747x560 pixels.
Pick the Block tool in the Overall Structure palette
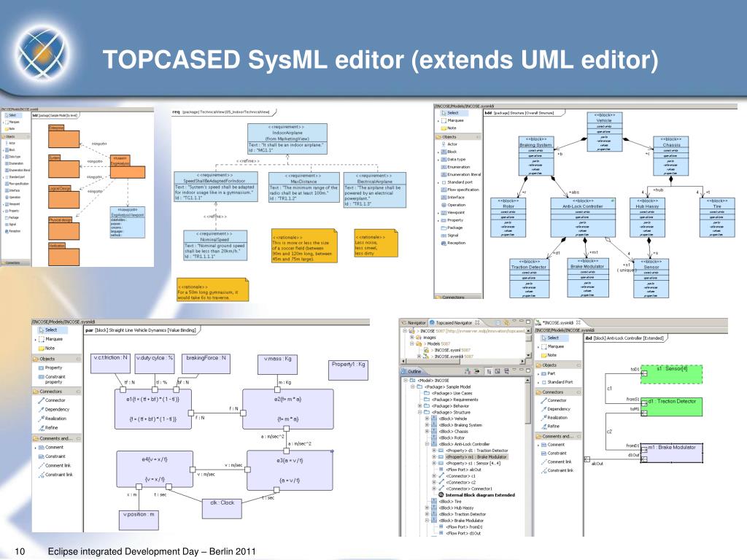coord(449,152)
